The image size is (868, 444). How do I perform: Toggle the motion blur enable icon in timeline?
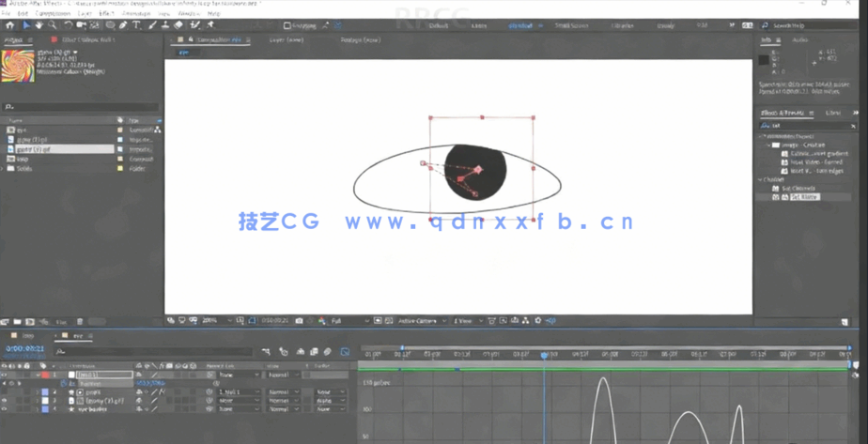[327, 352]
